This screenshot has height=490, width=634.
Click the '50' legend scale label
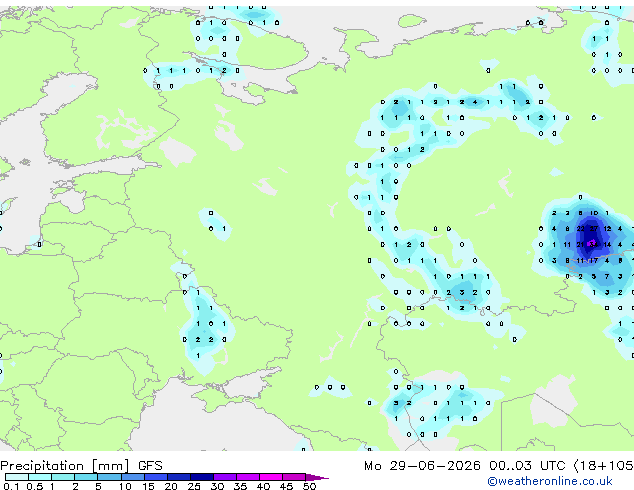310,486
